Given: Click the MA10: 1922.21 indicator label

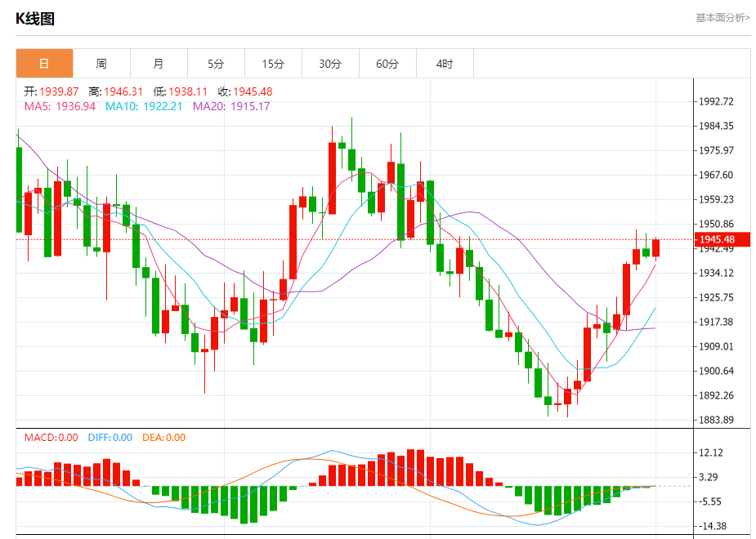Looking at the screenshot, I should pos(144,106).
